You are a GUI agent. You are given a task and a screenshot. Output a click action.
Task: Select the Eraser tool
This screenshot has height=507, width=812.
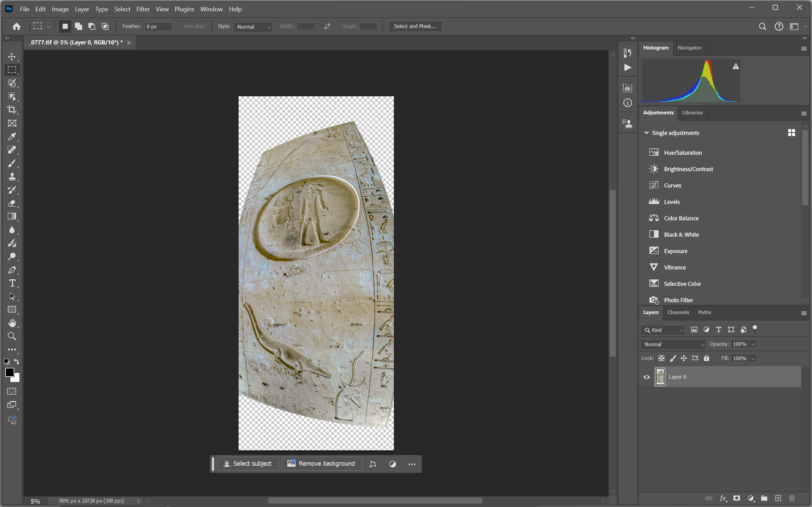point(12,203)
